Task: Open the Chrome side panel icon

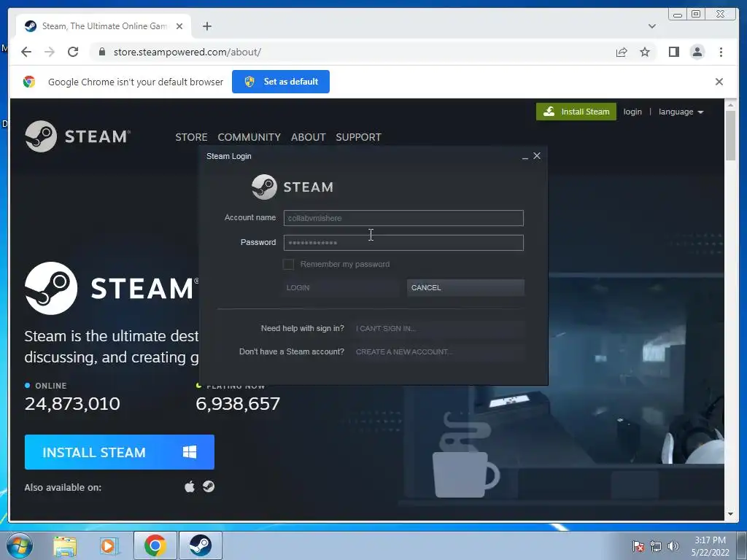Action: 673,52
